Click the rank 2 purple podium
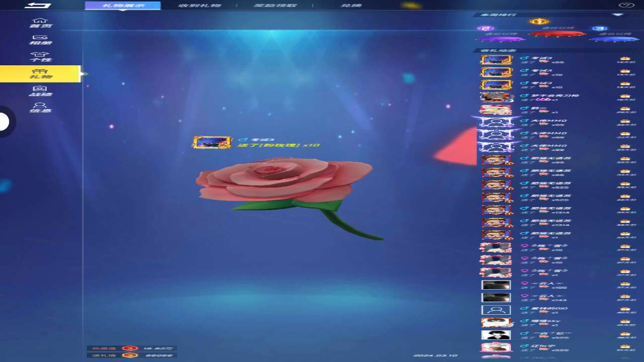Viewport: 644px width, 362px height. [x=500, y=38]
